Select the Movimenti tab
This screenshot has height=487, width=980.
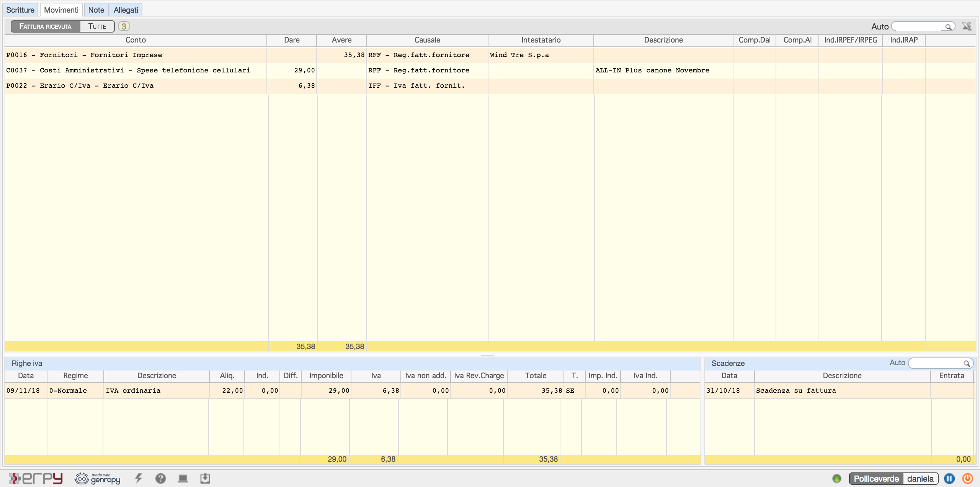pos(61,10)
